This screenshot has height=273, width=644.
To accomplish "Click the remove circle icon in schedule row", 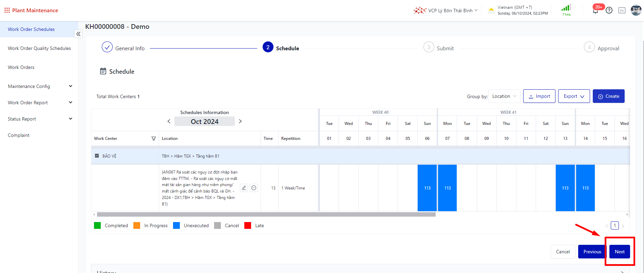I will point(254,188).
